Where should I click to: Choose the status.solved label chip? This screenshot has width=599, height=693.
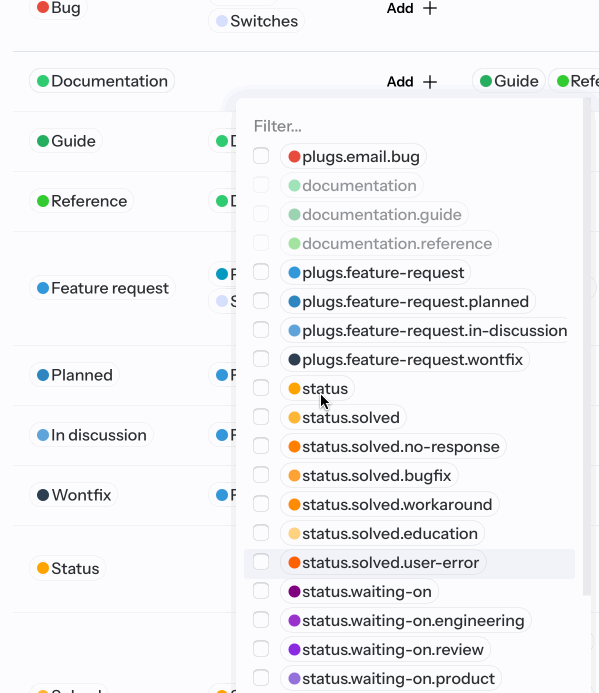[343, 418]
